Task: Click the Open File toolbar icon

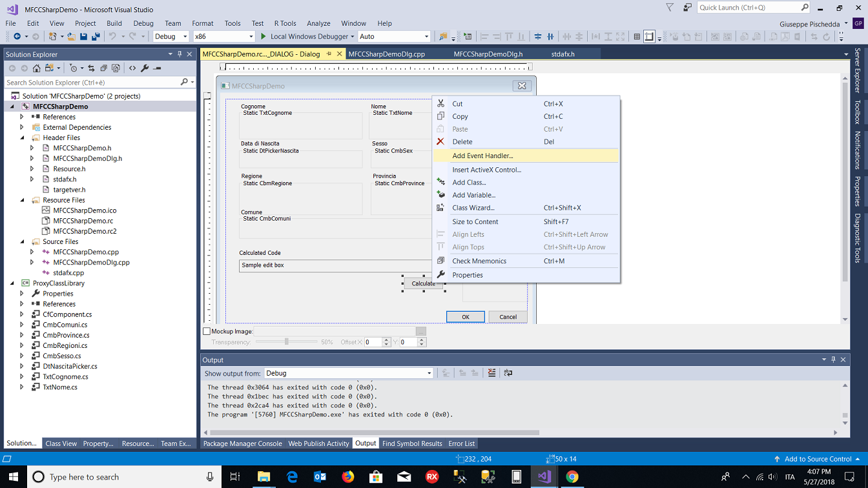Action: pos(72,37)
